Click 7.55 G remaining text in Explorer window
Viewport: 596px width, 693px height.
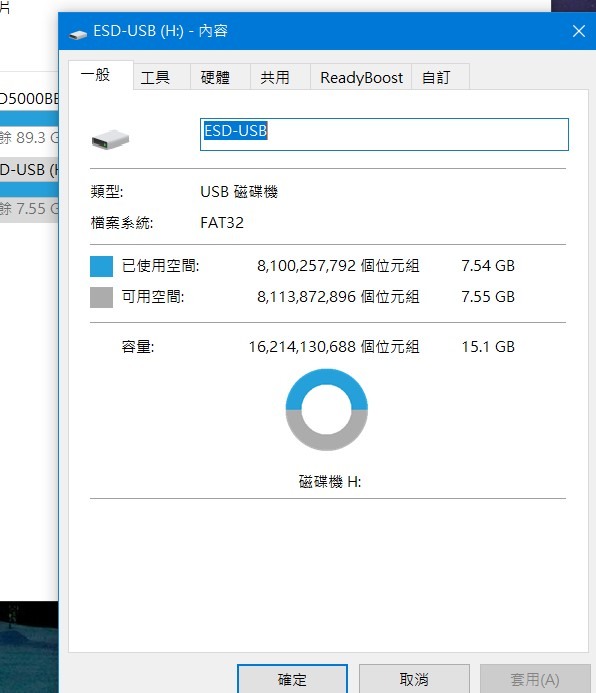pyautogui.click(x=29, y=208)
